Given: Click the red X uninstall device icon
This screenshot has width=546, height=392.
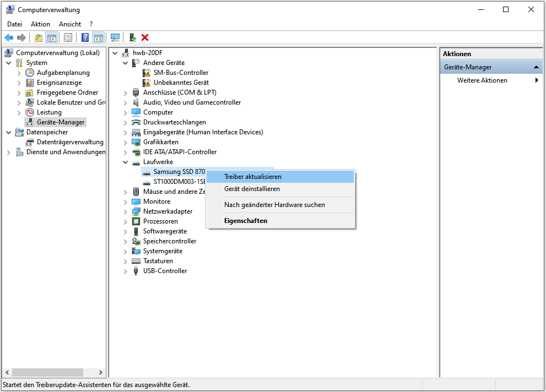Looking at the screenshot, I should click(x=145, y=37).
